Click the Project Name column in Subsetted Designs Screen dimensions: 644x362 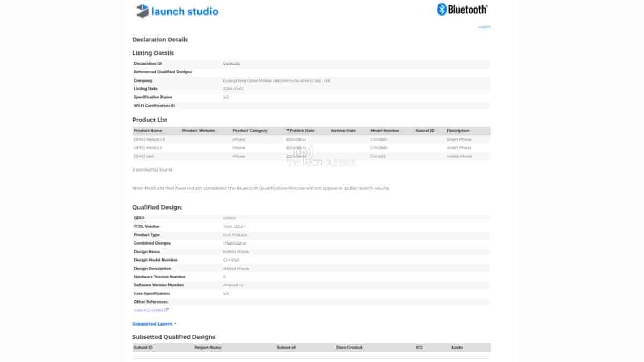pyautogui.click(x=208, y=348)
